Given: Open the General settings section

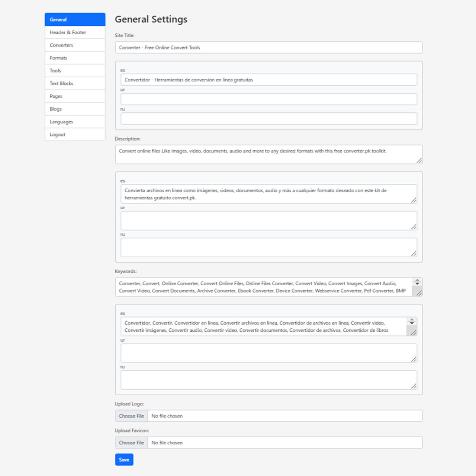Looking at the screenshot, I should 75,19.
